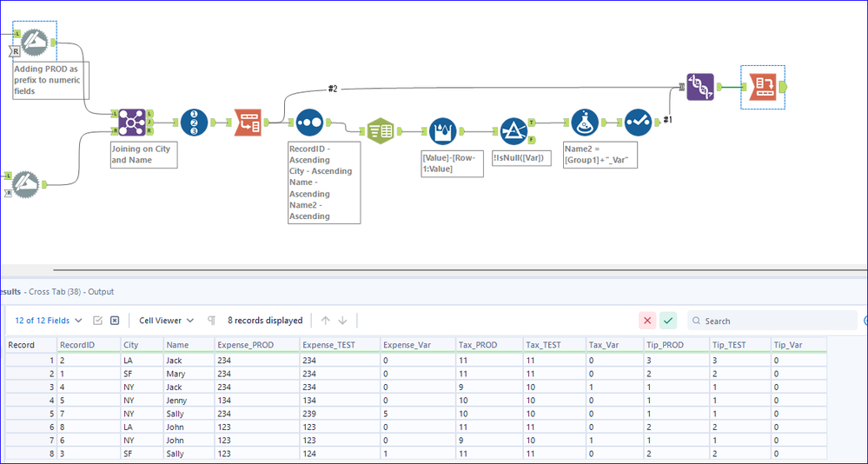
Task: Select the Filter tool with !IsNull([Var])
Action: click(x=514, y=131)
